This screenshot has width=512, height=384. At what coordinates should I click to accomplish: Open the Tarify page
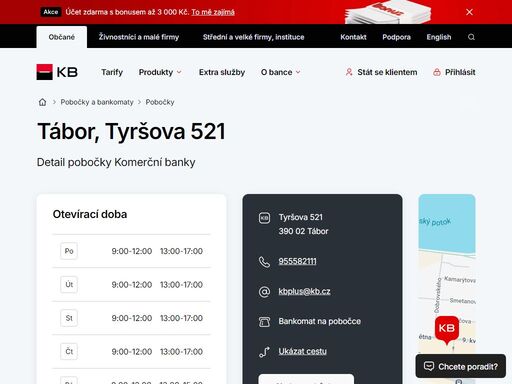[112, 72]
